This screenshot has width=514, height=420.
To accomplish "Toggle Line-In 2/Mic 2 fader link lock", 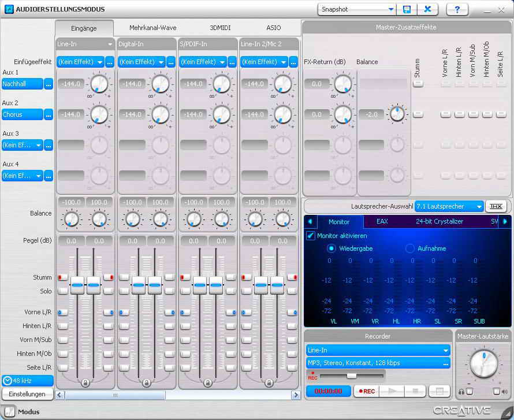I will pos(269,382).
